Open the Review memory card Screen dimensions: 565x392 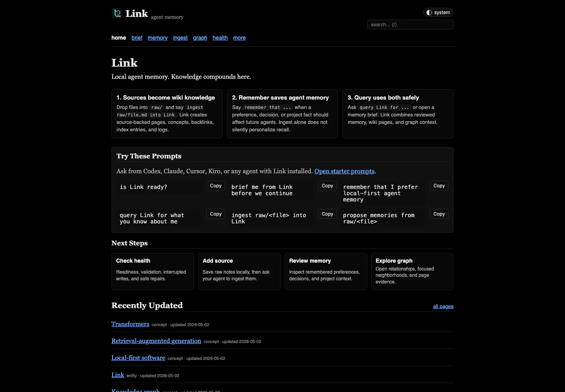tap(326, 271)
